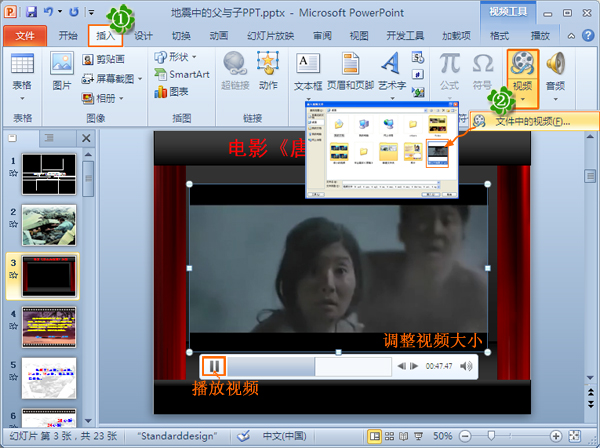Viewport: 600px width, 448px height.
Task: Select slide 5 thumbnail
Action: (49, 378)
